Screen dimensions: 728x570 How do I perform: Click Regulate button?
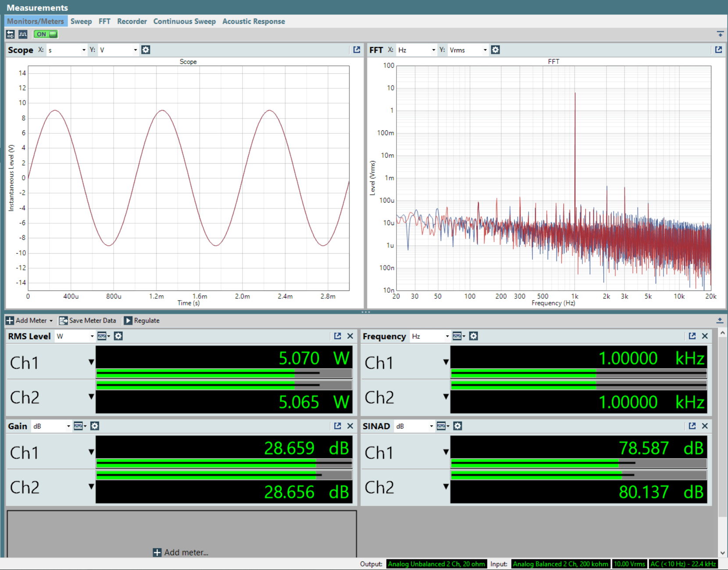point(142,321)
